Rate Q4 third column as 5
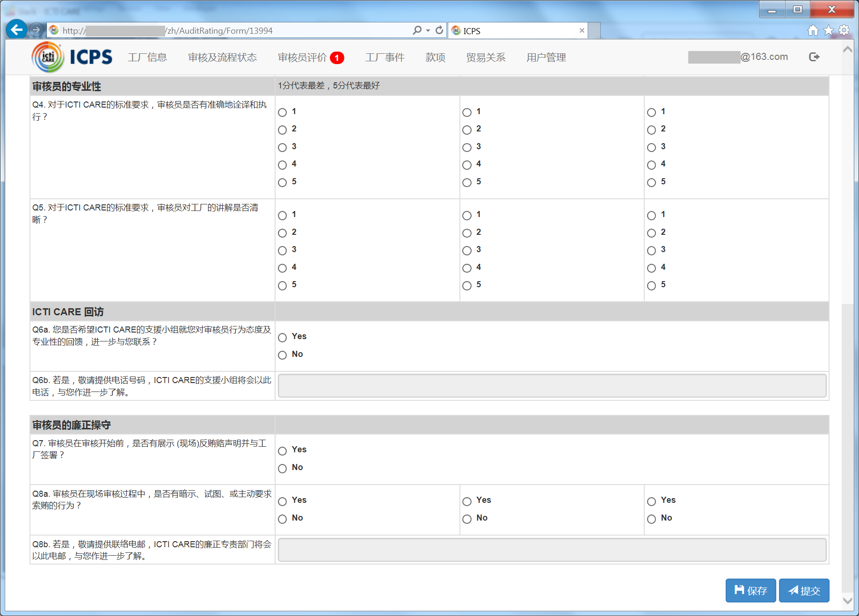Viewport: 859px width, 616px height. coord(651,182)
